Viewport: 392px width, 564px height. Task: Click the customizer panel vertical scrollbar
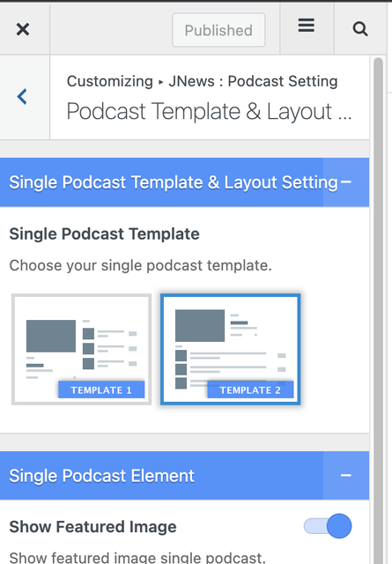[x=378, y=309]
